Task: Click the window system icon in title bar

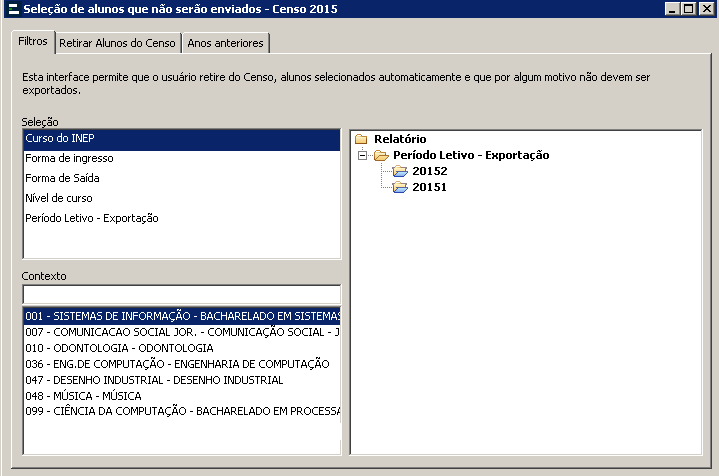Action: click(10, 9)
